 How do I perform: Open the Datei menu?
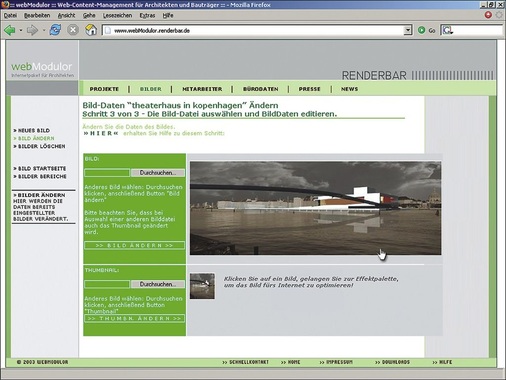point(10,15)
